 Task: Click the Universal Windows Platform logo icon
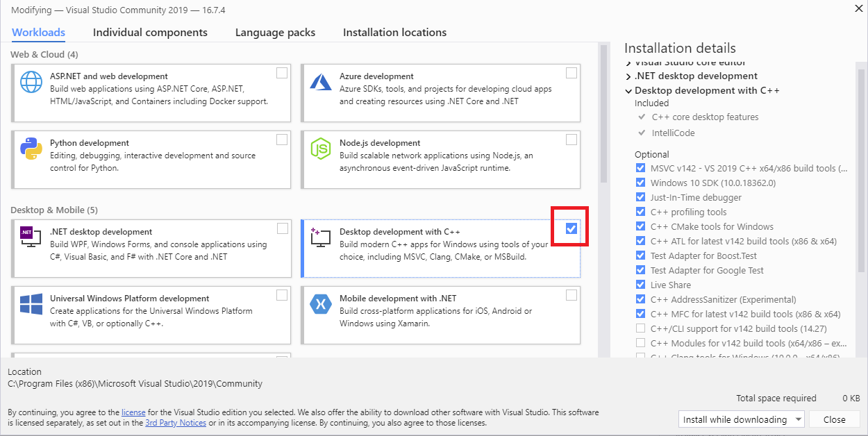[32, 305]
